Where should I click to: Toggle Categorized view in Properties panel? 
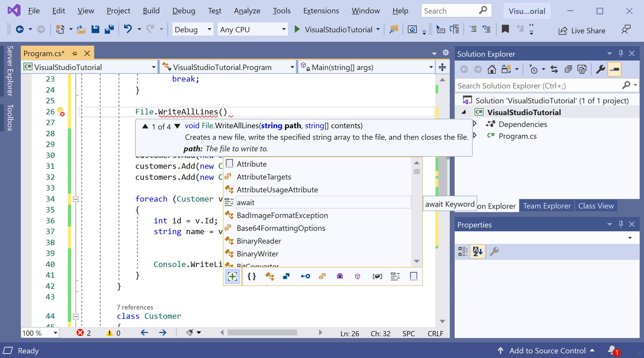pos(463,251)
